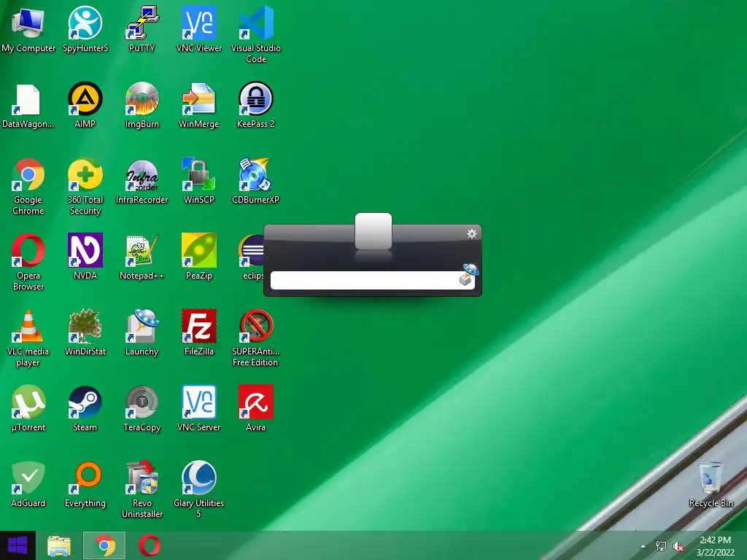The height and width of the screenshot is (560, 747).
Task: Select the 360 Total Security shortcut
Action: click(85, 186)
